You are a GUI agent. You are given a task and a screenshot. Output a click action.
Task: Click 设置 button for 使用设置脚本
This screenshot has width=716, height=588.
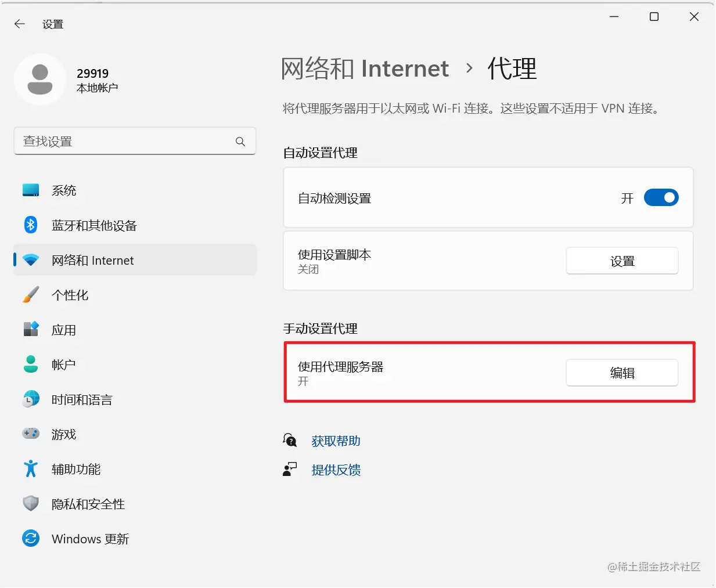[621, 261]
